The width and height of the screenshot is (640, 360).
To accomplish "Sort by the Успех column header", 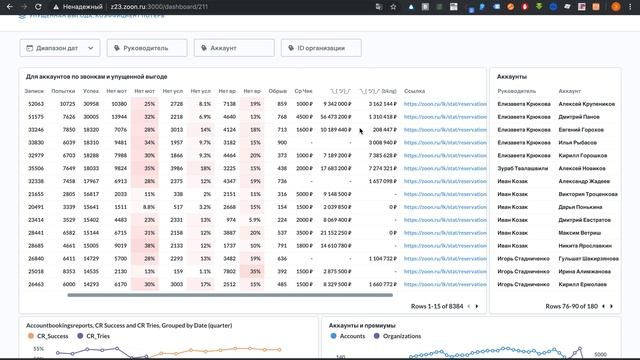I will click(91, 91).
